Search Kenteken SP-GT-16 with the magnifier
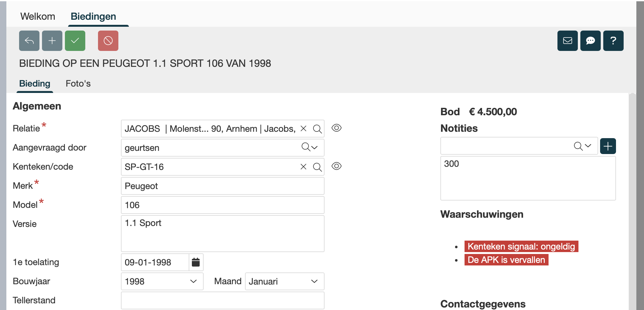This screenshot has height=310, width=644. point(317,167)
